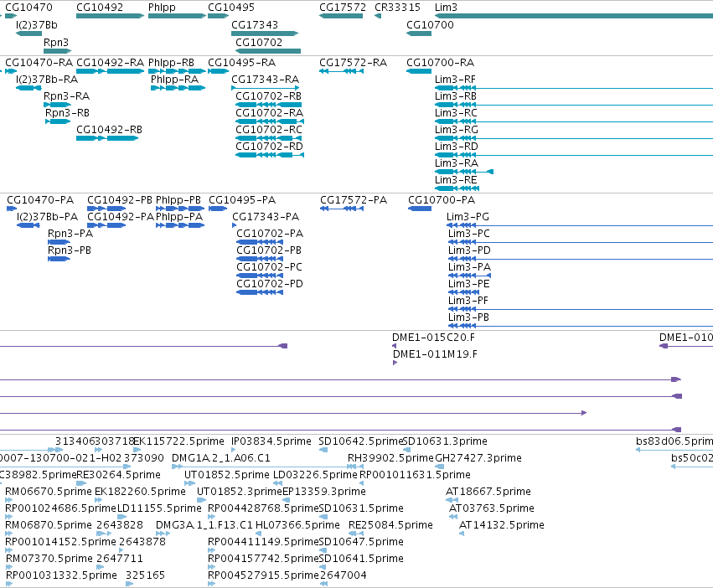Click the Lim3-RF transcript label
The height and width of the screenshot is (588, 713).
(455, 79)
